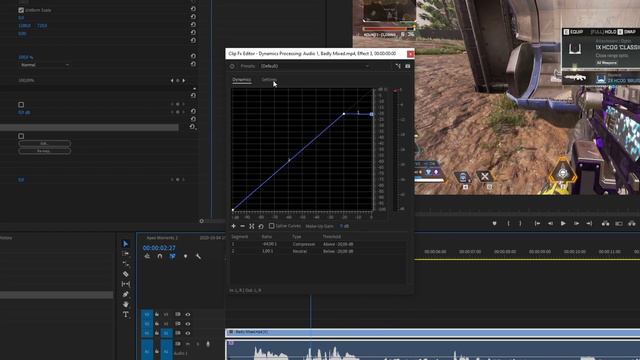This screenshot has height=360, width=640.
Task: Click the Remap button in Effect Controls
Action: [44, 151]
